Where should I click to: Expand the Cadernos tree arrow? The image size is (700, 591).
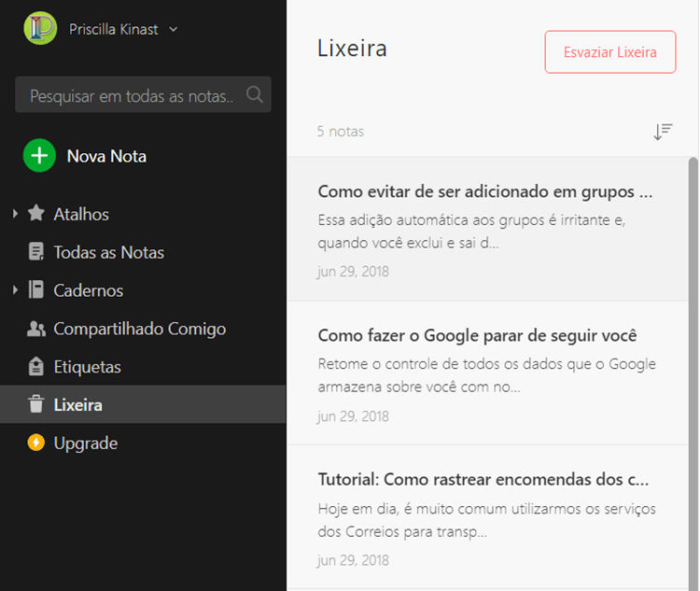tap(15, 291)
